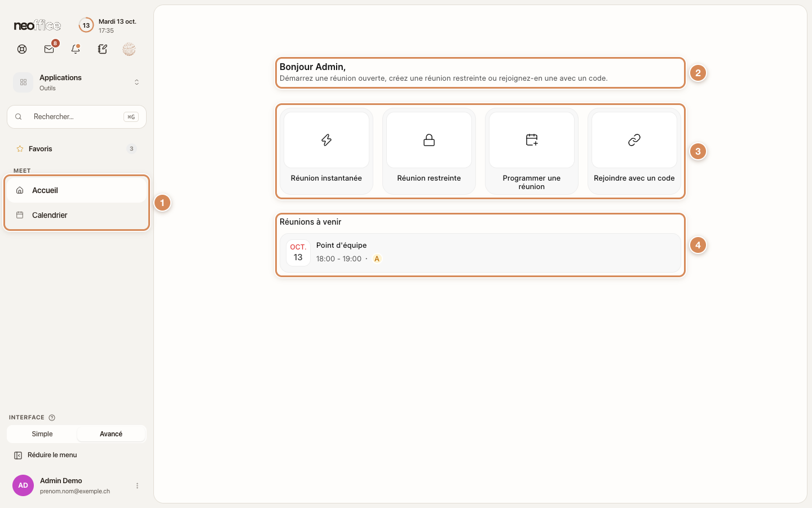Create a Réunion restreinte
The height and width of the screenshot is (508, 812).
(429, 151)
